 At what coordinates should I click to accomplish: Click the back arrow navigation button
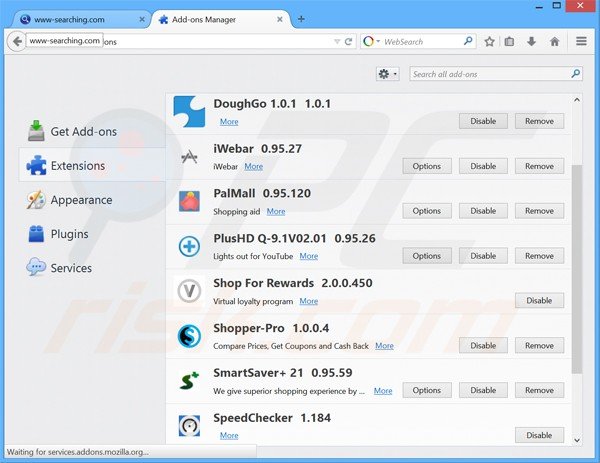pyautogui.click(x=16, y=41)
